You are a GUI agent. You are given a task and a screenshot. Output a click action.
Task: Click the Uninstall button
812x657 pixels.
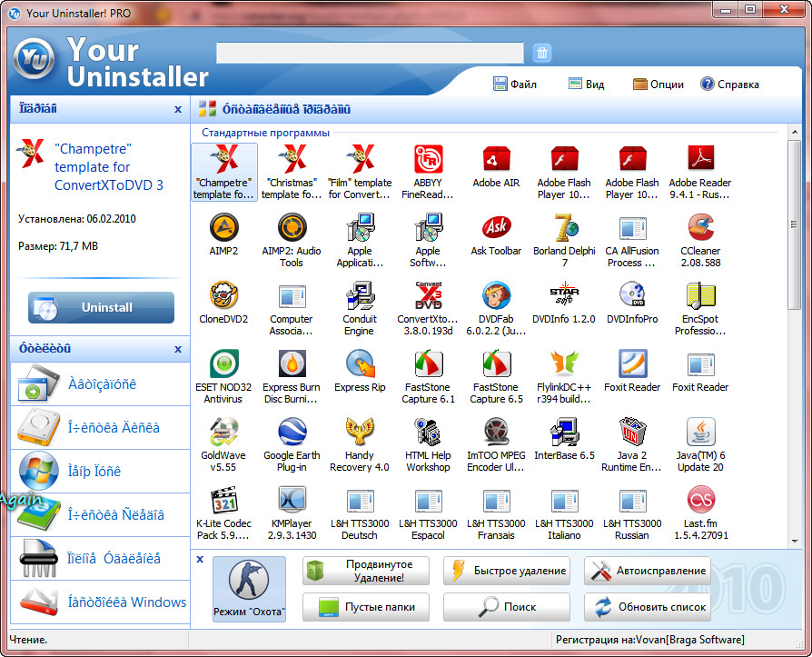[x=101, y=307]
